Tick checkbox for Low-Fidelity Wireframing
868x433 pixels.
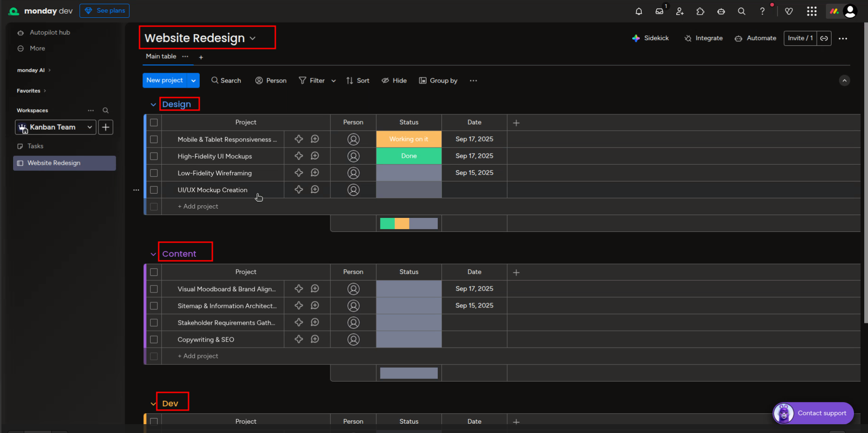[154, 173]
